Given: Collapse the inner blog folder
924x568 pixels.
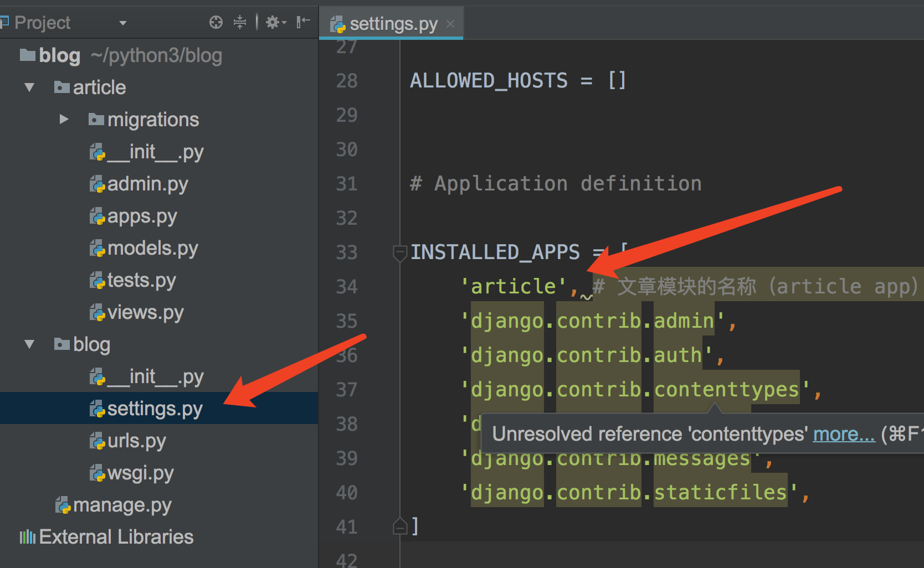Looking at the screenshot, I should coord(30,344).
